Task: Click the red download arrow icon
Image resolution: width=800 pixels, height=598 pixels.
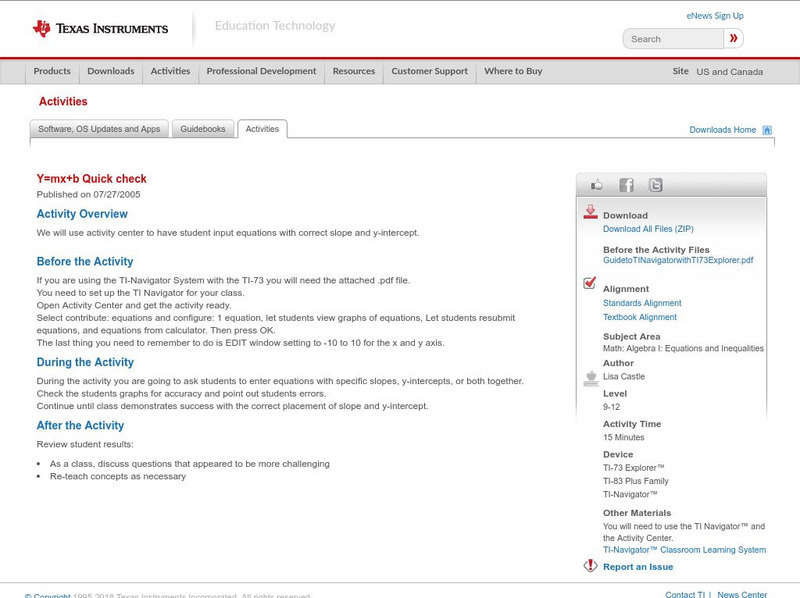Action: [590, 212]
